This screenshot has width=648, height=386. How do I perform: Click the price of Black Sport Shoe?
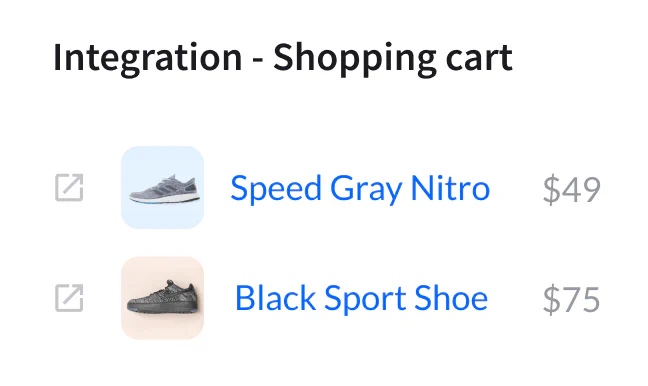coord(571,299)
